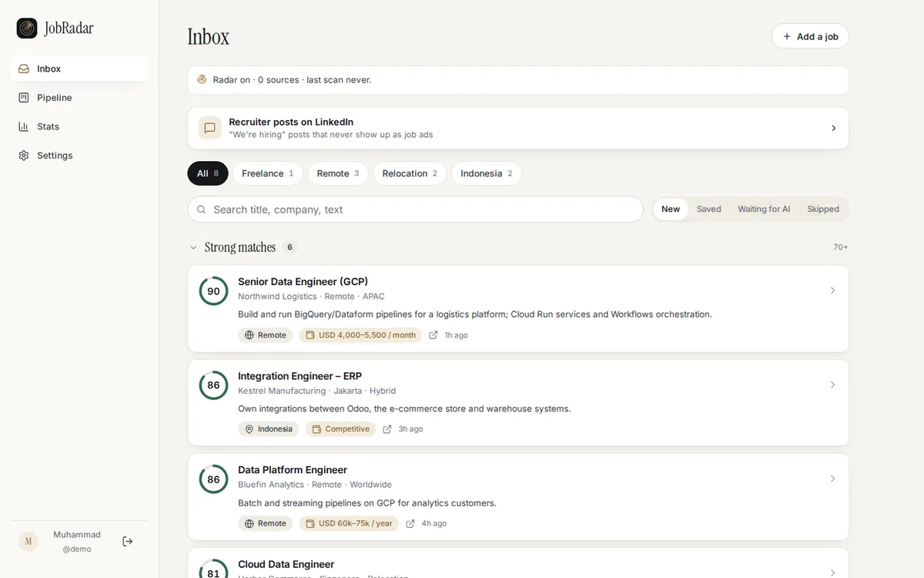
Task: Open Data Platform Engineer job title
Action: tap(293, 470)
